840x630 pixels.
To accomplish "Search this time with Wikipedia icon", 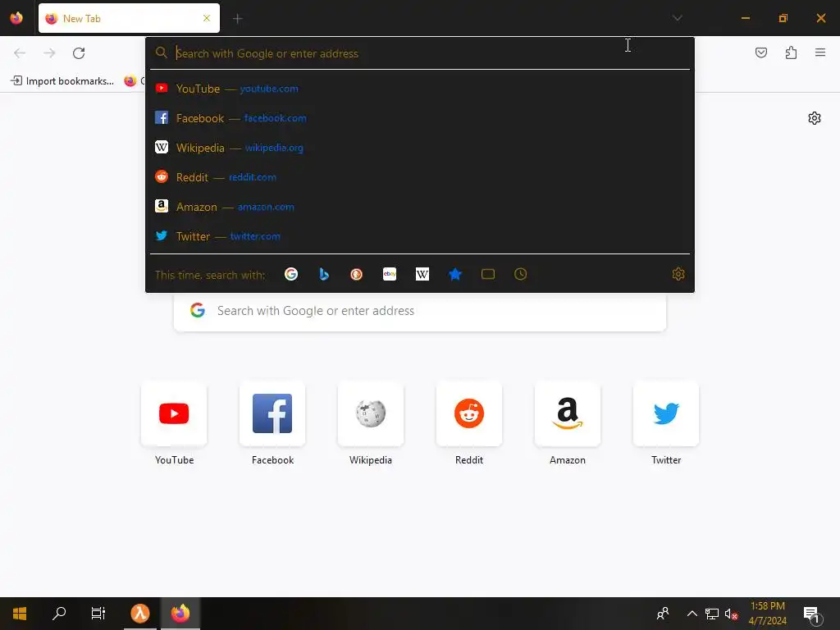I will (x=422, y=274).
